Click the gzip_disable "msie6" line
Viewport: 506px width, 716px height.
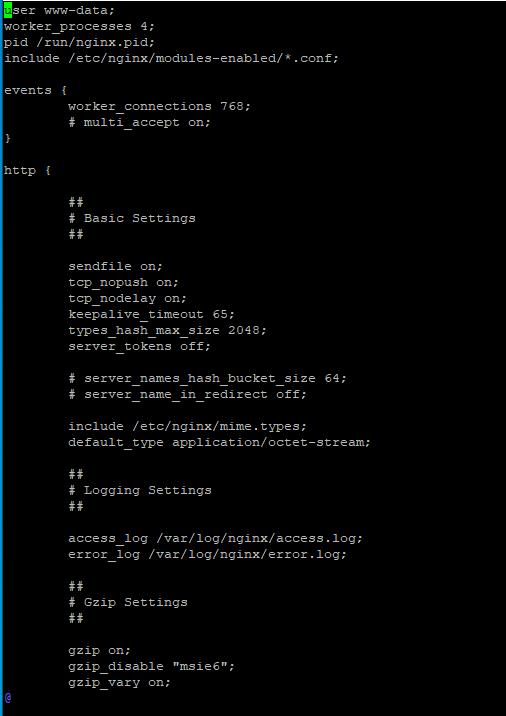click(152, 666)
